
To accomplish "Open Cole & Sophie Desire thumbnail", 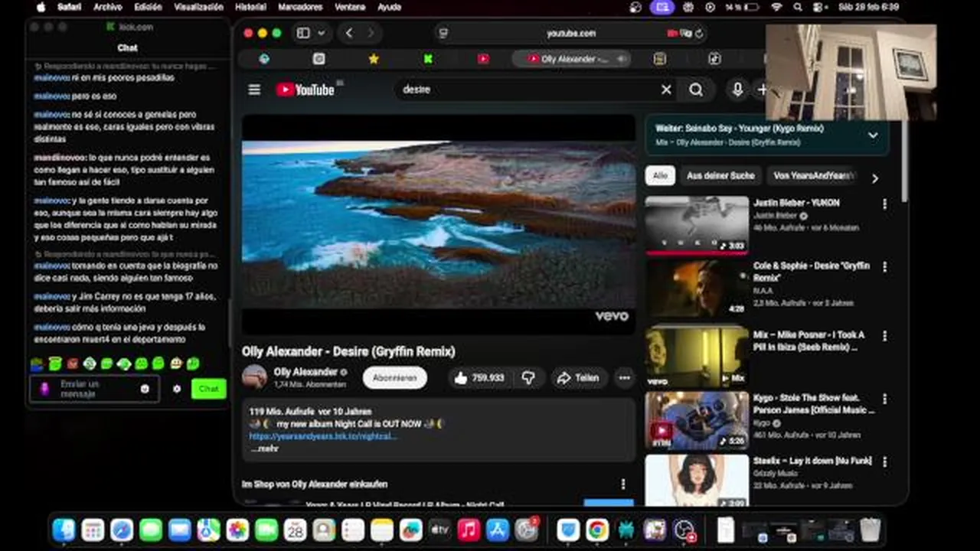I will 697,288.
